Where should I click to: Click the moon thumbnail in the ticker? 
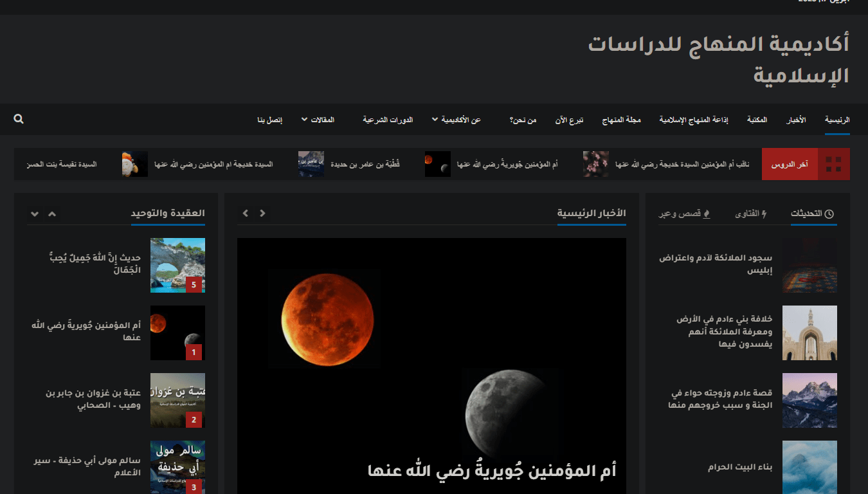[437, 164]
